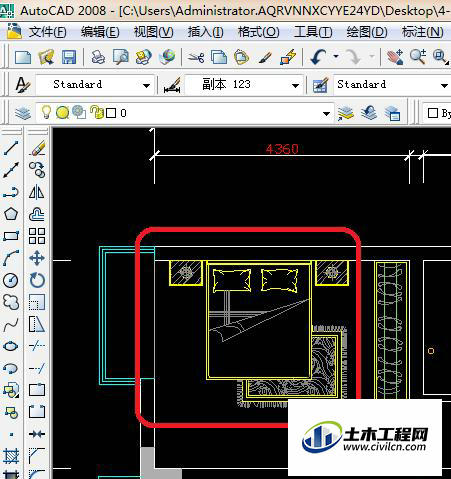Select the Point draw tool

coord(11,434)
